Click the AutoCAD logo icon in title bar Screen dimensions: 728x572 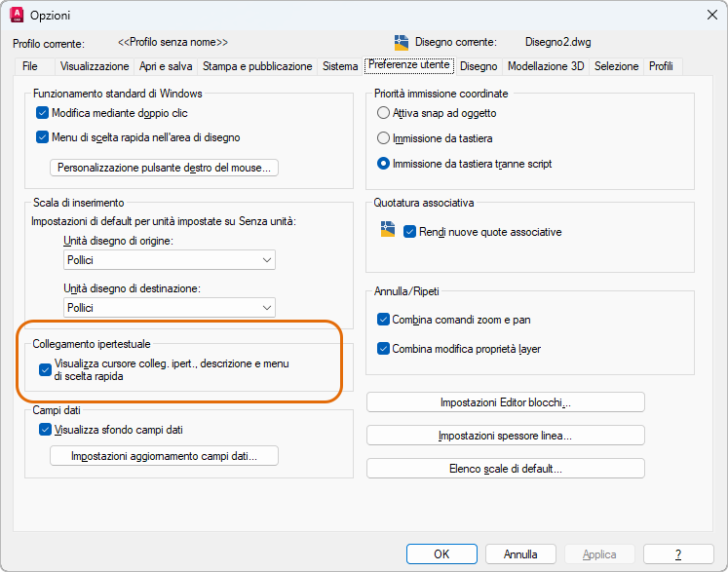pos(16,15)
